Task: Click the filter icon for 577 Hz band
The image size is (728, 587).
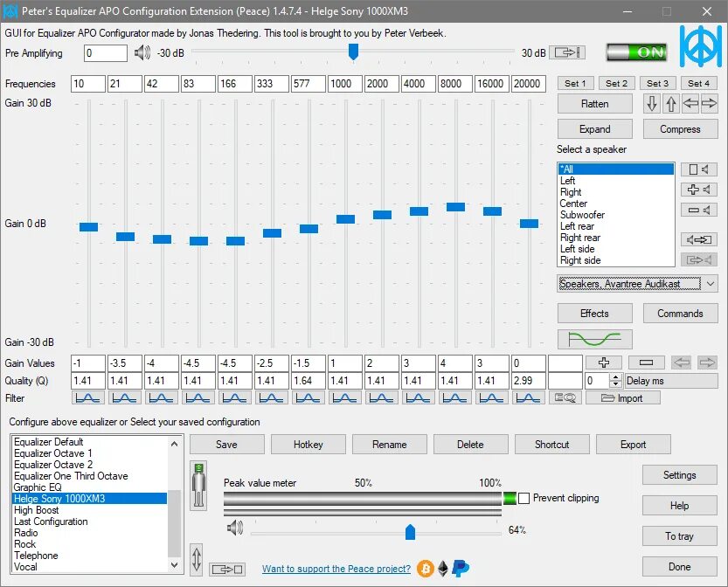Action: [x=308, y=398]
